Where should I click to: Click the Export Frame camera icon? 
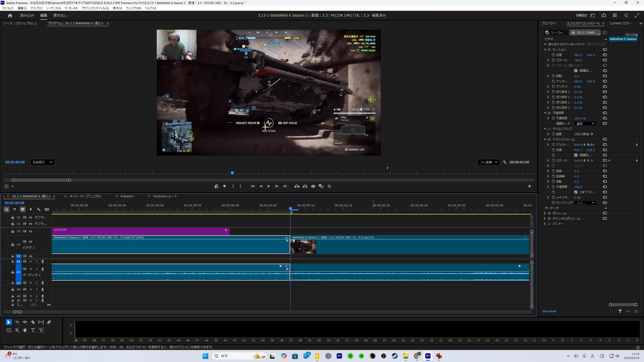tap(313, 186)
